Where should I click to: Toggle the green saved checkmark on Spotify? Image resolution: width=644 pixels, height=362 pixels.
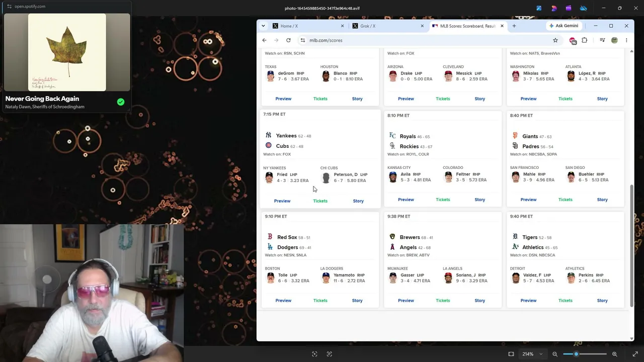point(121,102)
